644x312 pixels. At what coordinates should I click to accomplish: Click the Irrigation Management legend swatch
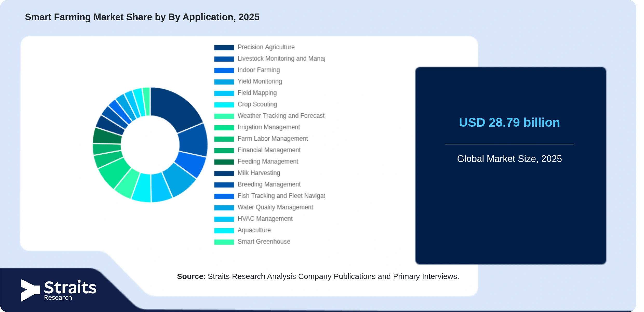224,128
